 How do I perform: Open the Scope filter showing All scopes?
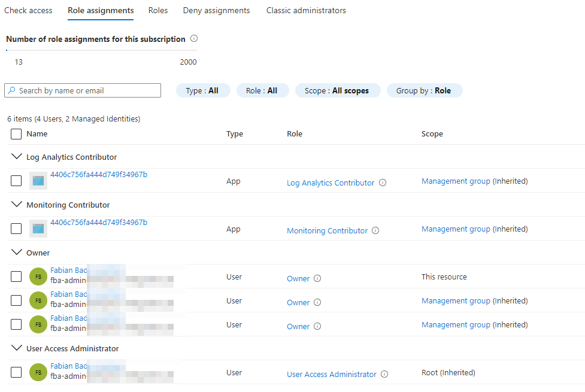coord(338,90)
